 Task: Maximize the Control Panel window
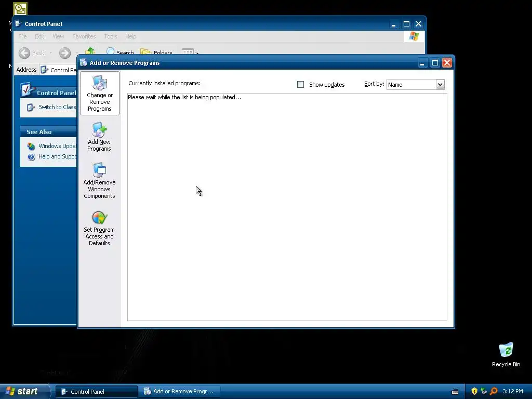pyautogui.click(x=406, y=24)
